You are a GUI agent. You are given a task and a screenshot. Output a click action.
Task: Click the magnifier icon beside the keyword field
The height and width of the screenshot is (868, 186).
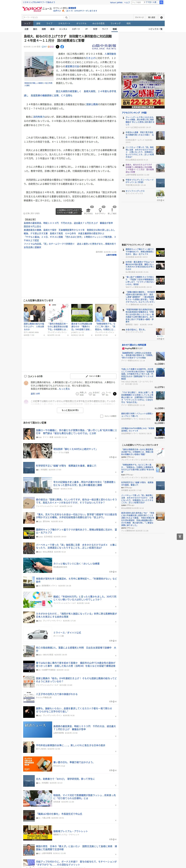click(66, 18)
